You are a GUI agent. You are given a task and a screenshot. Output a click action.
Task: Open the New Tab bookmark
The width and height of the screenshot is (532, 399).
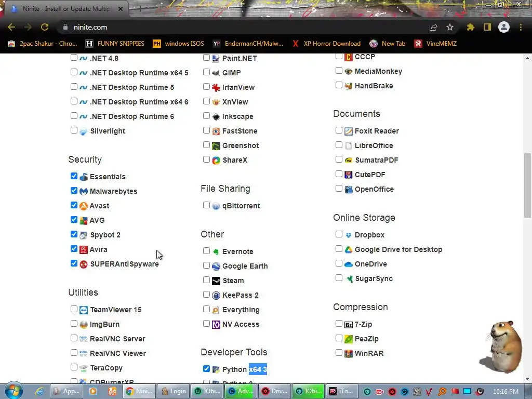[388, 44]
